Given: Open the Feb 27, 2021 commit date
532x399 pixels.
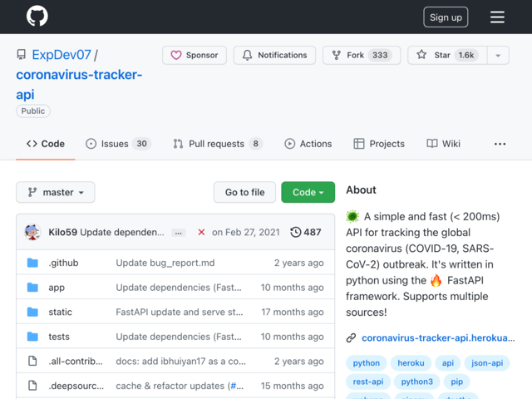Looking at the screenshot, I should pos(246,232).
